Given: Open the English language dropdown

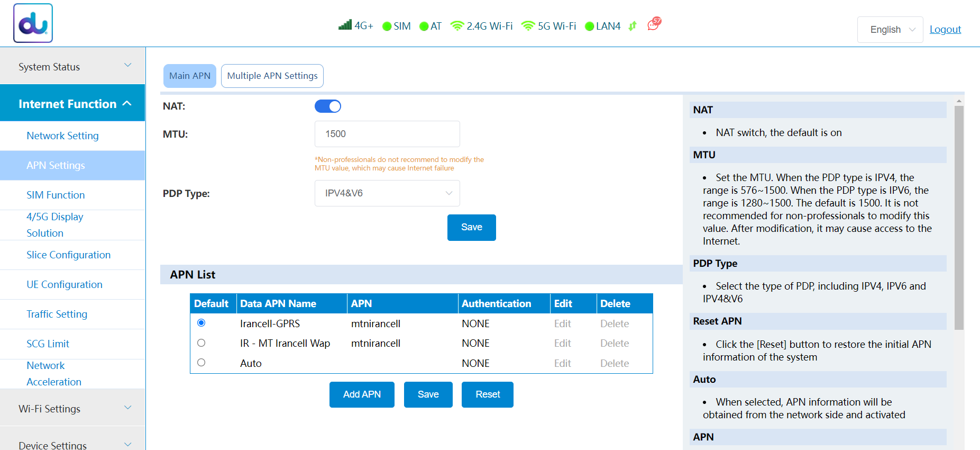Looking at the screenshot, I should click(890, 30).
